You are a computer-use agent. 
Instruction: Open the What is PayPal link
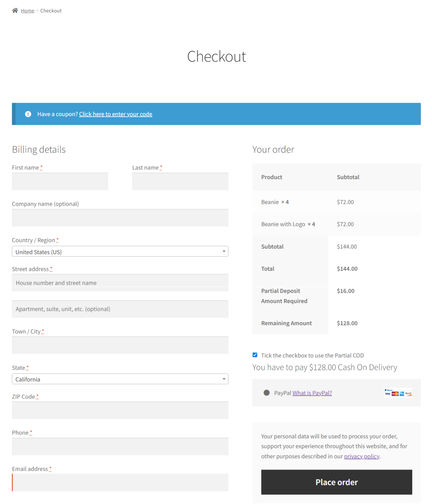(312, 393)
